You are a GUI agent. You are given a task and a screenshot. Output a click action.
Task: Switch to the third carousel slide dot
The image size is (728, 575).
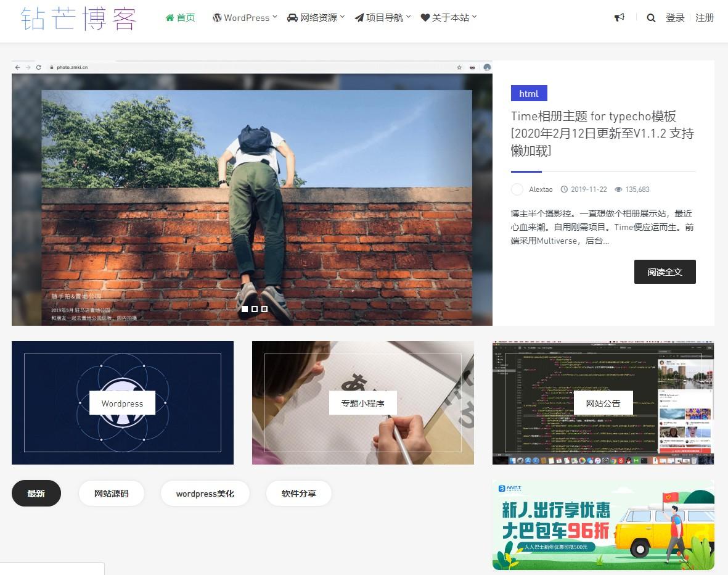pos(264,309)
